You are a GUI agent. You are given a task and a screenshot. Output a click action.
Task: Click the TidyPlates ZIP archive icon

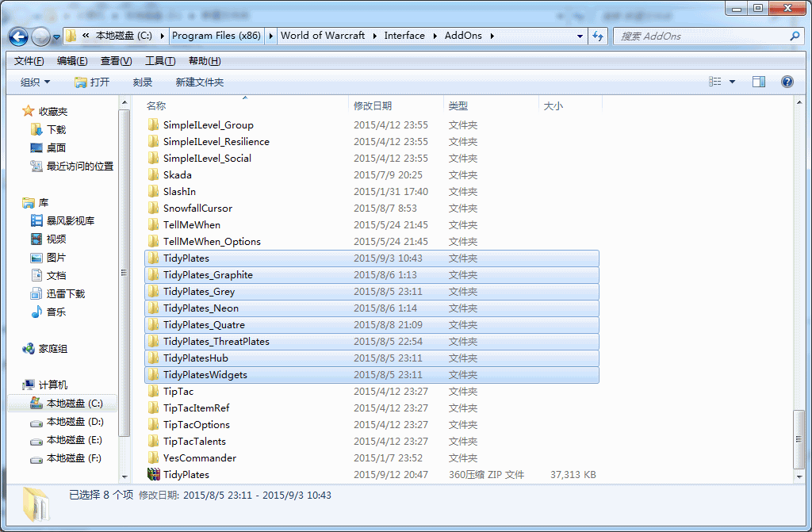(x=154, y=474)
